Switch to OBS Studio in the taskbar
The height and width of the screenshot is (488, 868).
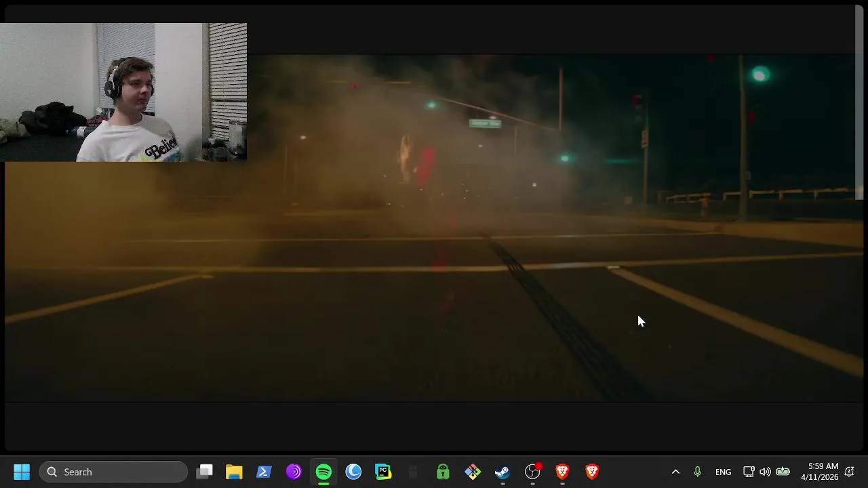point(532,472)
